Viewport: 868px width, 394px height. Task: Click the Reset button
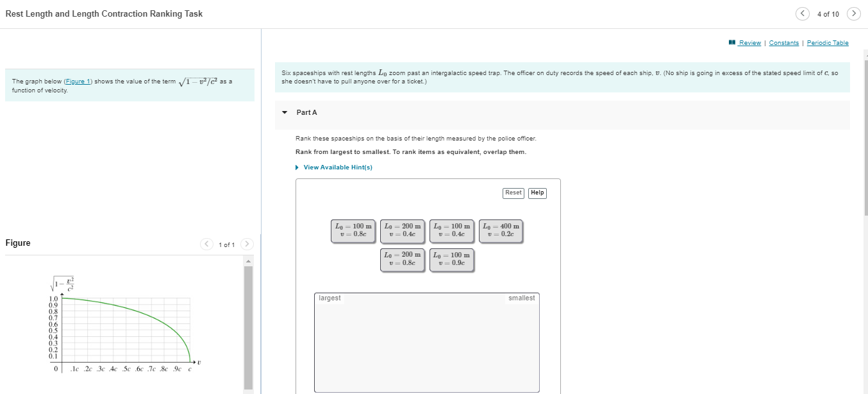tap(513, 193)
